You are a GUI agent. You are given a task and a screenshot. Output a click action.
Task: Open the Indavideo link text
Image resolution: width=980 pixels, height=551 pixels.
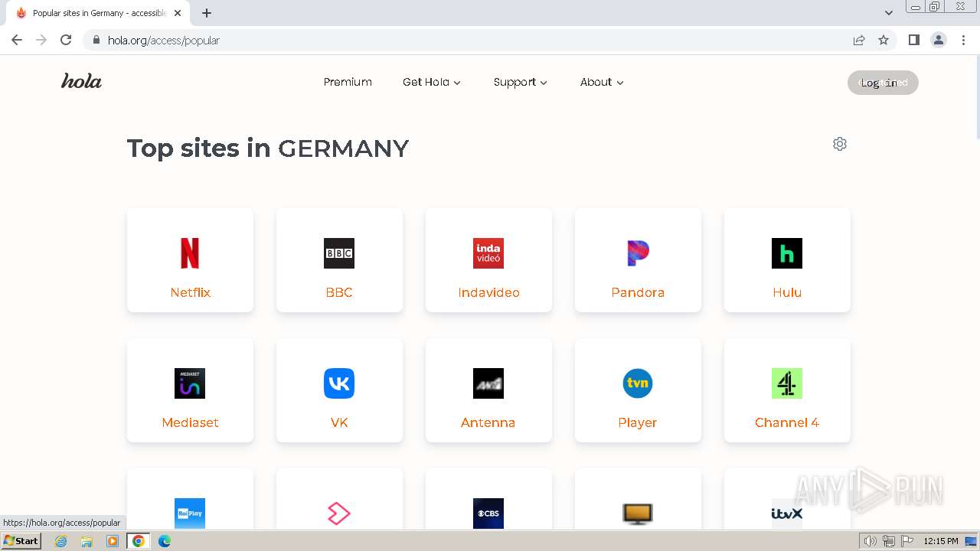coord(488,292)
